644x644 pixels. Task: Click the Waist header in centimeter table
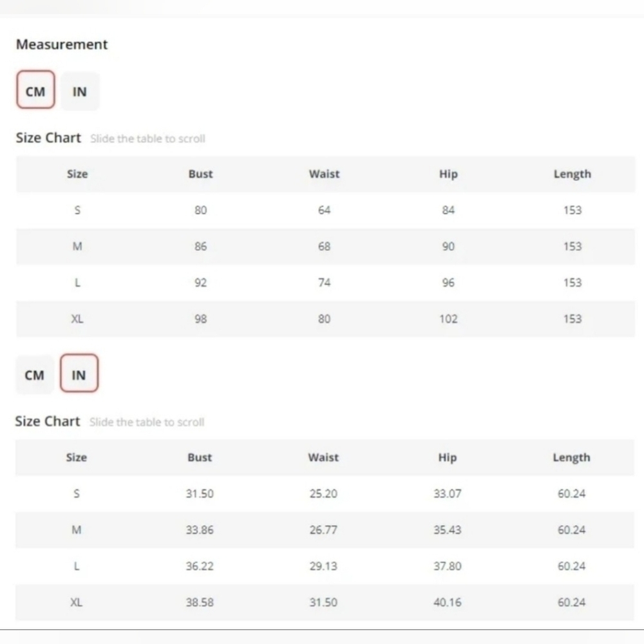pyautogui.click(x=325, y=174)
